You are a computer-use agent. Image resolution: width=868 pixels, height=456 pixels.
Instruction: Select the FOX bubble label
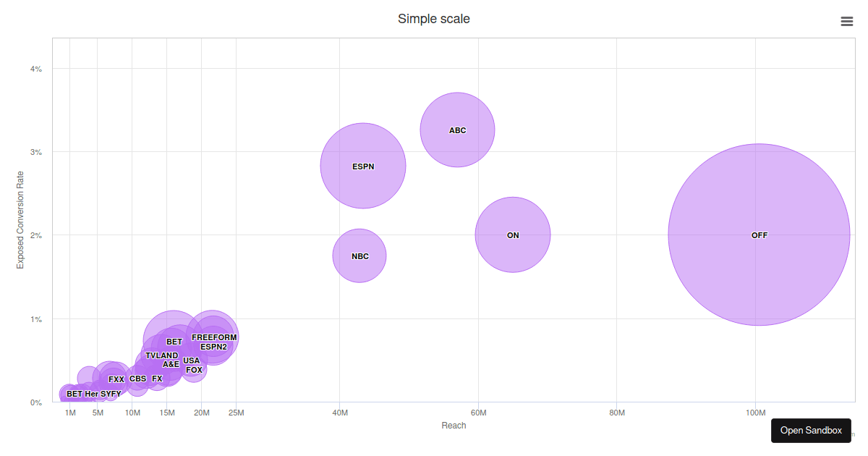point(194,370)
